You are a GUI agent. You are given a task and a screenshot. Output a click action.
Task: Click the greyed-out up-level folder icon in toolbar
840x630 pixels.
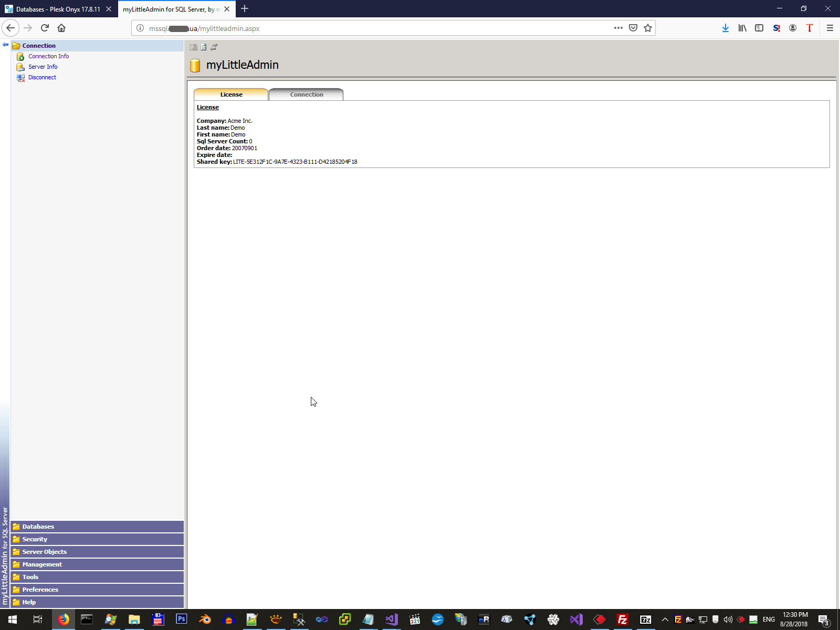(x=194, y=47)
